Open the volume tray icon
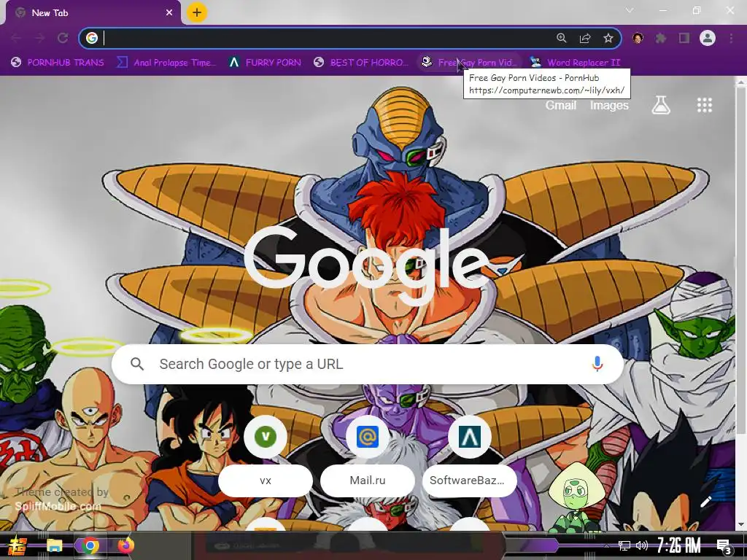This screenshot has width=747, height=560. coord(642,545)
